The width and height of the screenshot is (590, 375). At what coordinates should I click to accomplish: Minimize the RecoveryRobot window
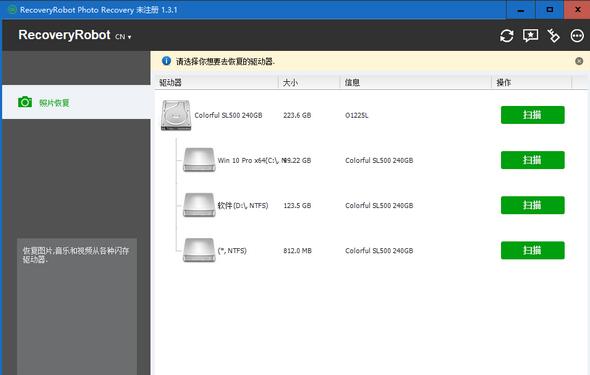[520, 10]
